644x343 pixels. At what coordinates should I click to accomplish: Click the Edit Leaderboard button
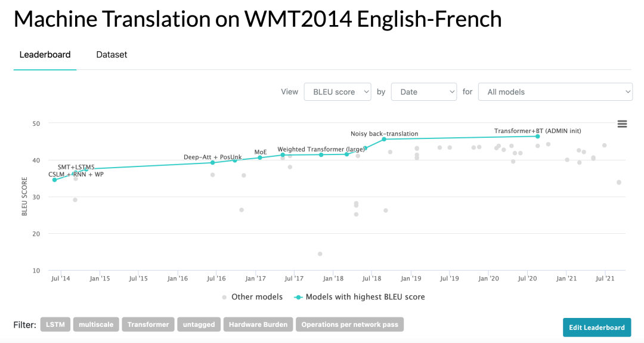coord(596,327)
